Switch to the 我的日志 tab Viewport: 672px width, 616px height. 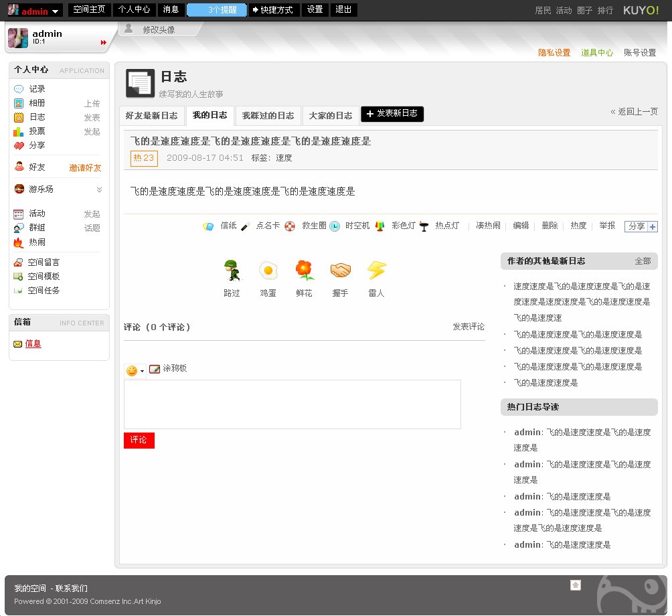210,115
